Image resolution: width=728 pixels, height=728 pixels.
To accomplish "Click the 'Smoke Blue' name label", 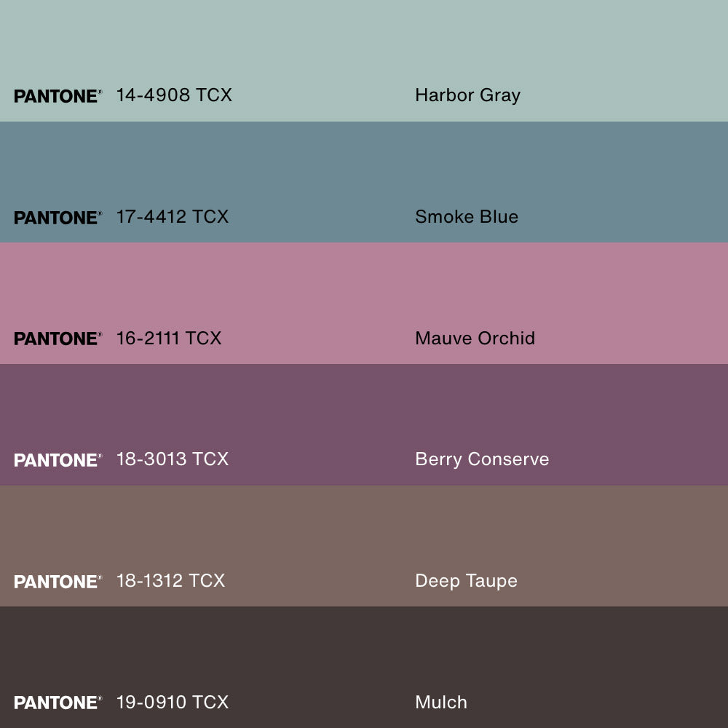I will [x=467, y=216].
